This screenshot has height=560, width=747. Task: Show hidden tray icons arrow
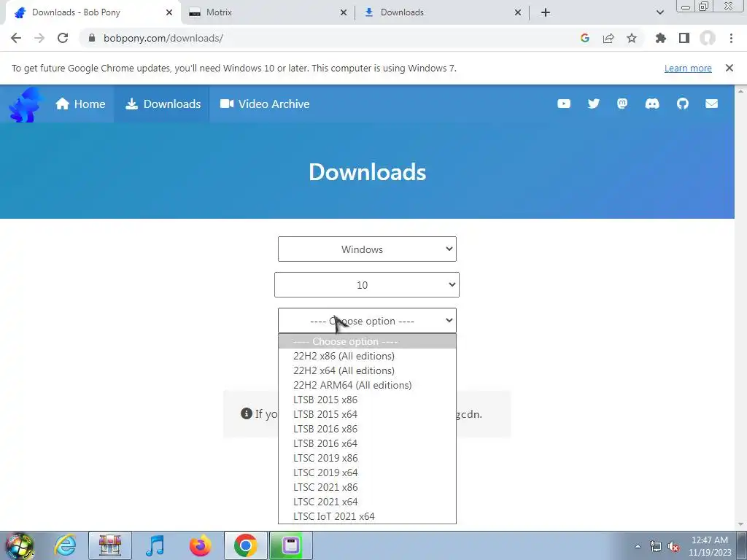point(638,546)
